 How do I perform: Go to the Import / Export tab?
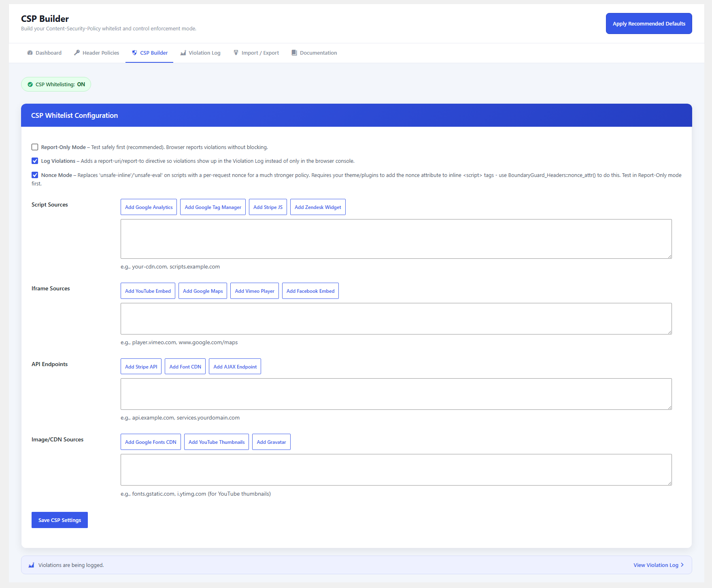coord(256,53)
